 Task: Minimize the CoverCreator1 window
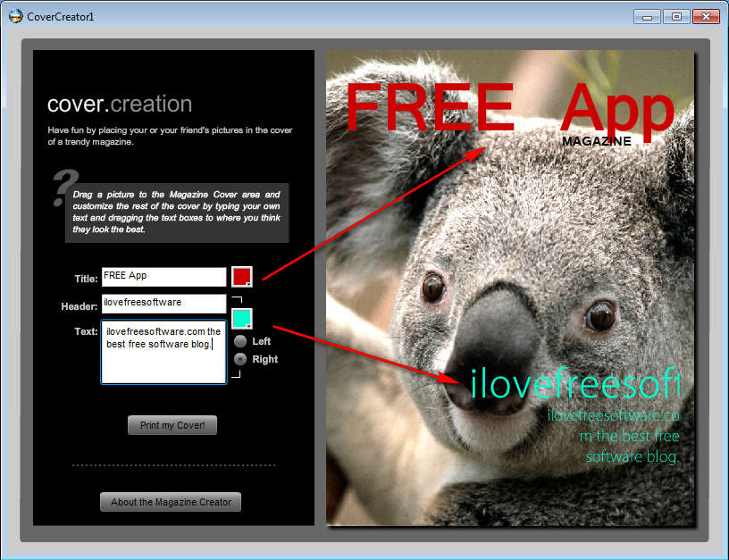[647, 17]
